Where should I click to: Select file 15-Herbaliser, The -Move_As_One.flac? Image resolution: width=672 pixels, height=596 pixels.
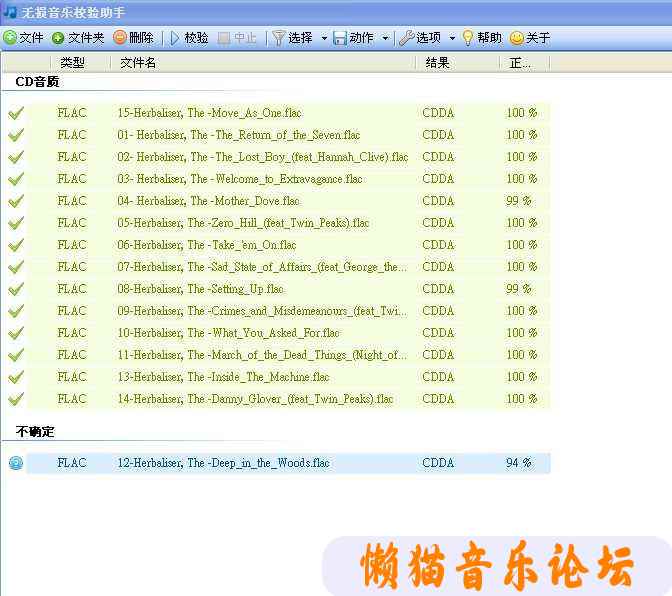[x=210, y=113]
